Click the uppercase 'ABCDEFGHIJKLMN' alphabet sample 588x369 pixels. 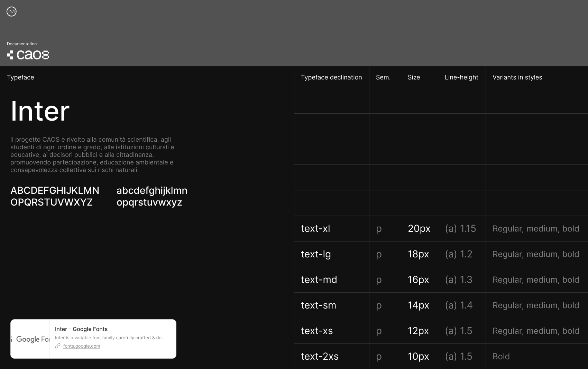[55, 196]
